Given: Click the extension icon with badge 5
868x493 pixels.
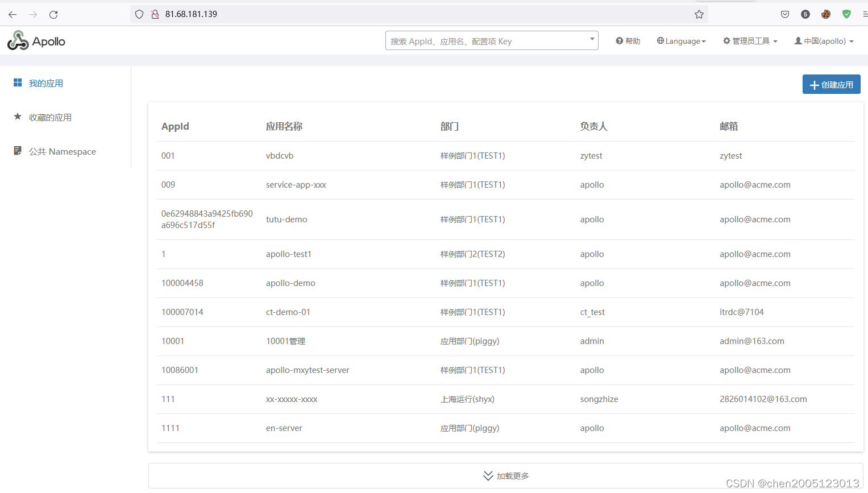Looking at the screenshot, I should [x=805, y=14].
